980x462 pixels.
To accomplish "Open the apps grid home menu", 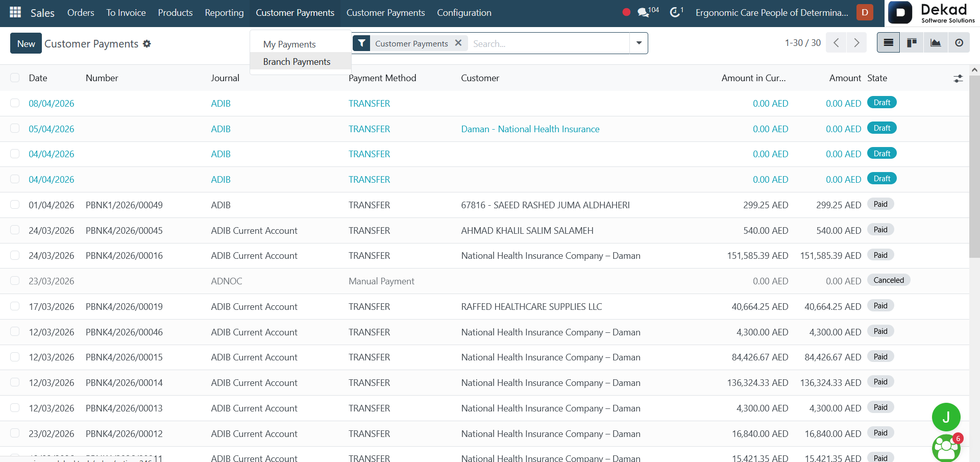I will point(15,12).
